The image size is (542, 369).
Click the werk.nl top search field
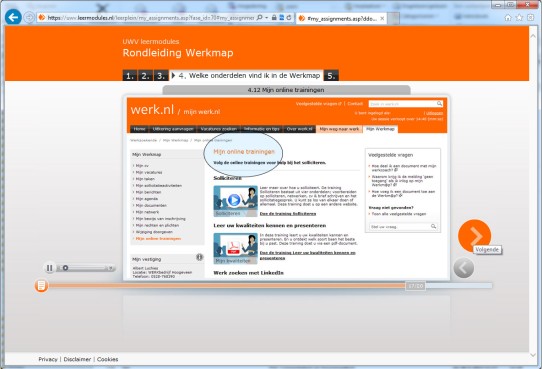click(402, 104)
